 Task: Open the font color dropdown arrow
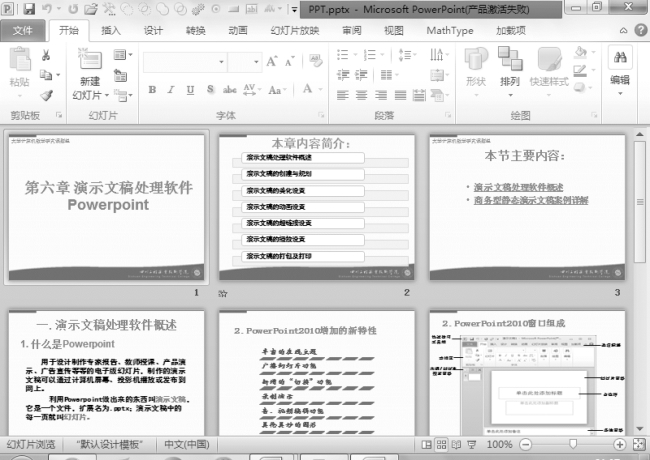(x=320, y=89)
